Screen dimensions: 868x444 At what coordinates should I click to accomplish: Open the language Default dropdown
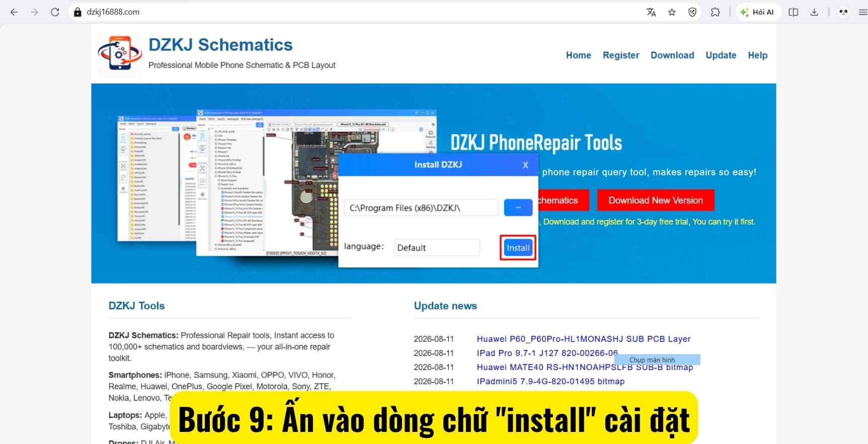click(x=437, y=247)
